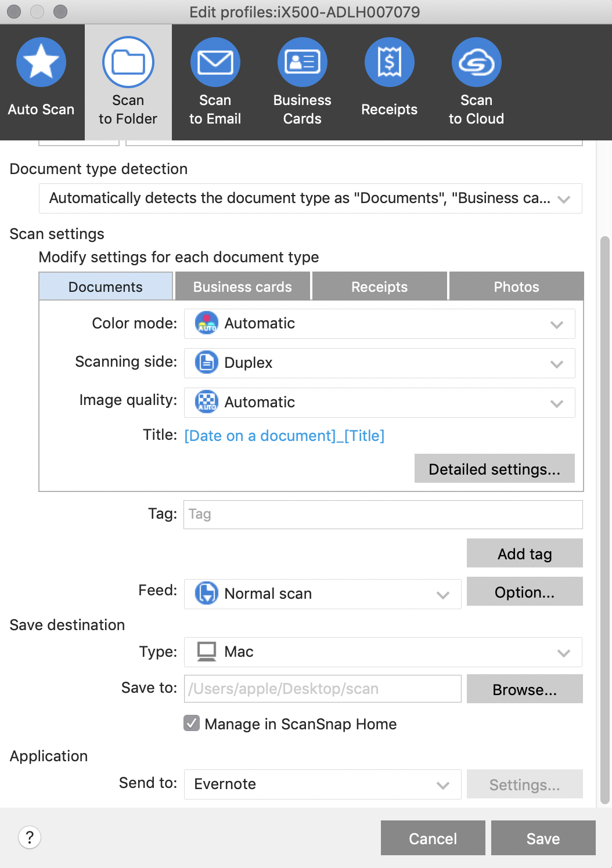Click the Duplex scanning side icon
The width and height of the screenshot is (612, 868).
pos(206,363)
